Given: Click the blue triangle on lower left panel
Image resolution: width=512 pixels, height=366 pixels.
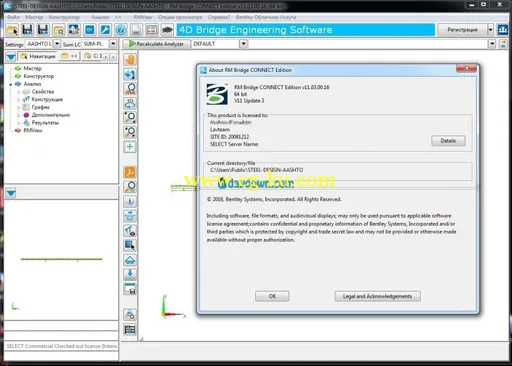Looking at the screenshot, I should [x=11, y=193].
